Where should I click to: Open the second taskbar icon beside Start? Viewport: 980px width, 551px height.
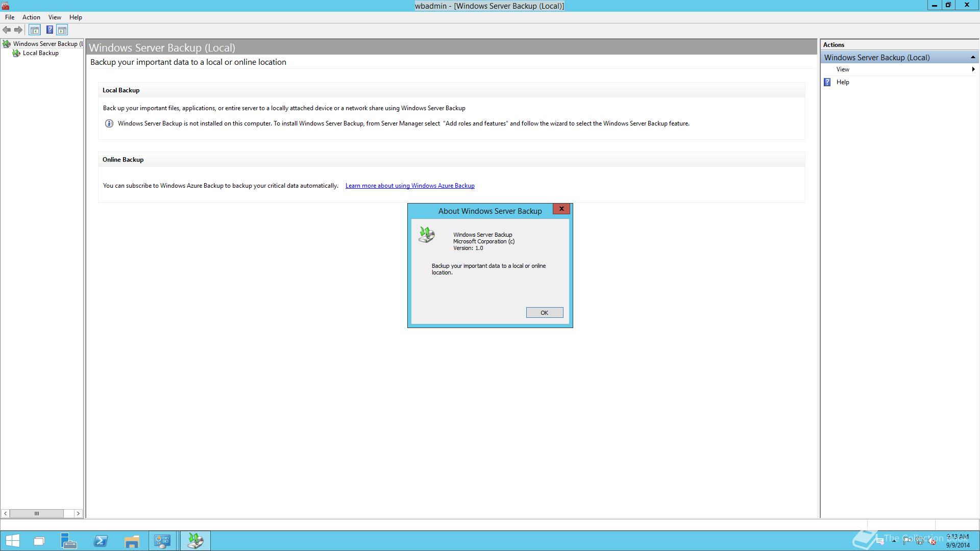point(39,541)
